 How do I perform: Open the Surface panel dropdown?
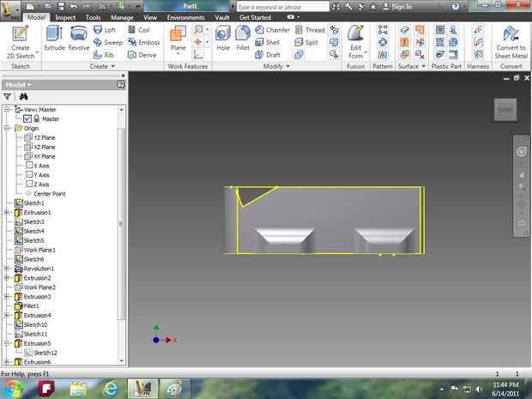point(412,66)
